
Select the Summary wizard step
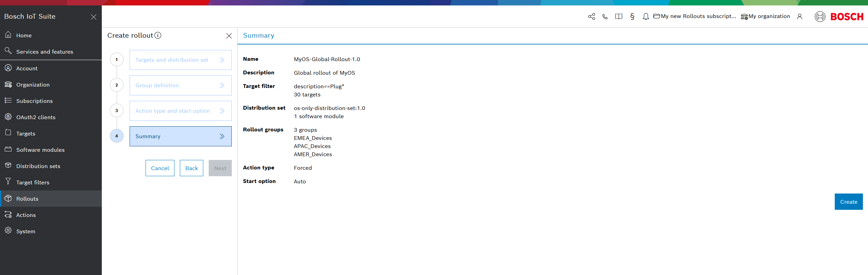click(180, 136)
